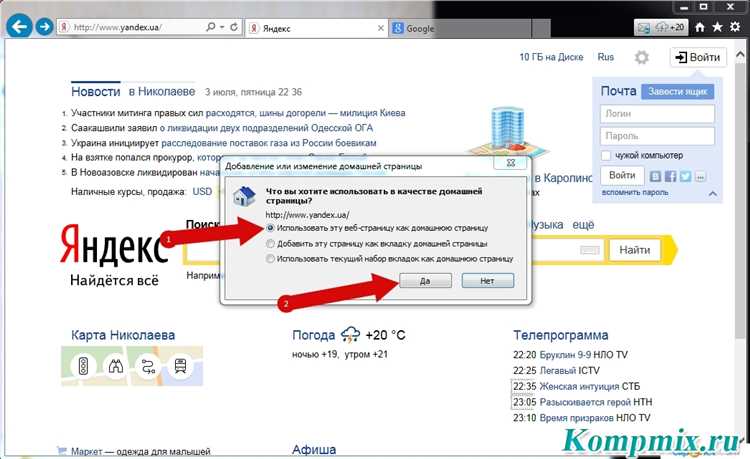The height and width of the screenshot is (459, 750).
Task: Open 10 ГБ на Диске link
Action: (x=551, y=57)
